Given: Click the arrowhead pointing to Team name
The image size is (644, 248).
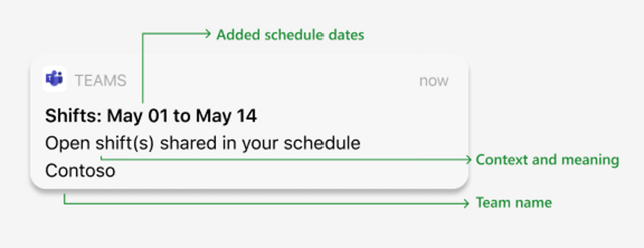Looking at the screenshot, I should point(465,203).
